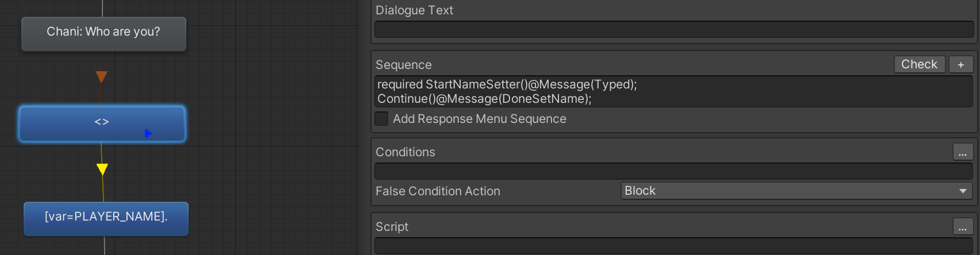Enable Add Response Menu Sequence checkbox
The image size is (980, 255).
(381, 119)
